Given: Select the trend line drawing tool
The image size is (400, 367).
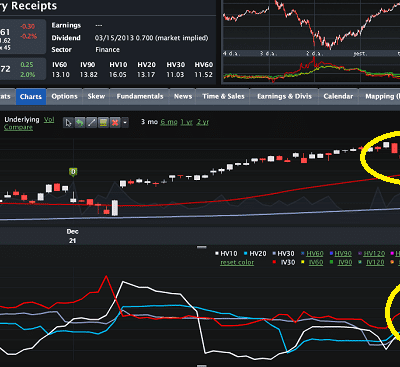Looking at the screenshot, I should coord(91,123).
